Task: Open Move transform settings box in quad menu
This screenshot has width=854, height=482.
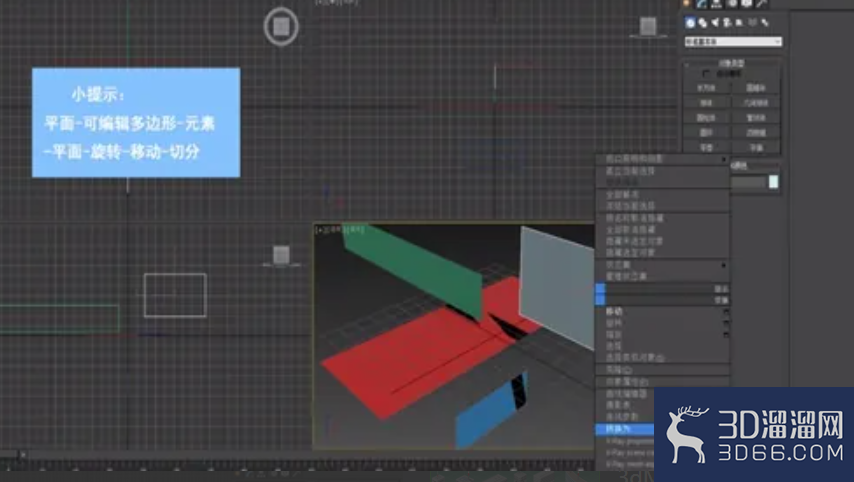Action: 725,312
